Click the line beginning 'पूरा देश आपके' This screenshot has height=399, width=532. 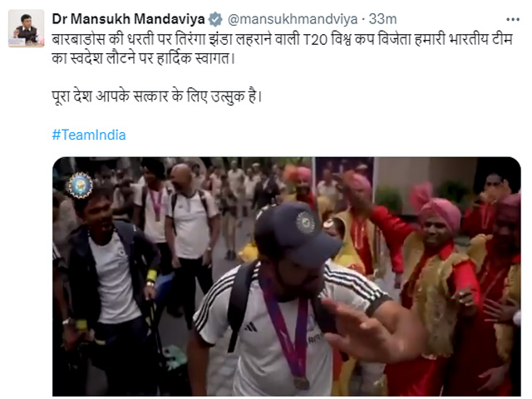click(x=157, y=96)
